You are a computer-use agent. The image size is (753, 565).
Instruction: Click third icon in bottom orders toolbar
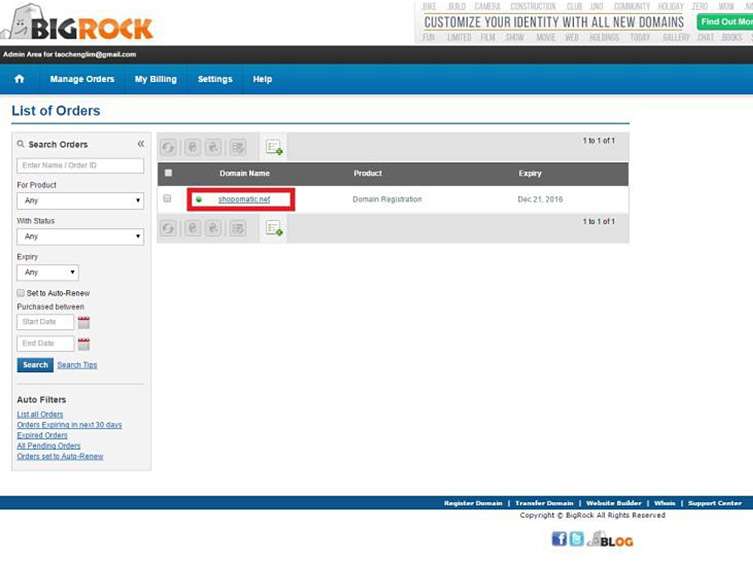213,228
